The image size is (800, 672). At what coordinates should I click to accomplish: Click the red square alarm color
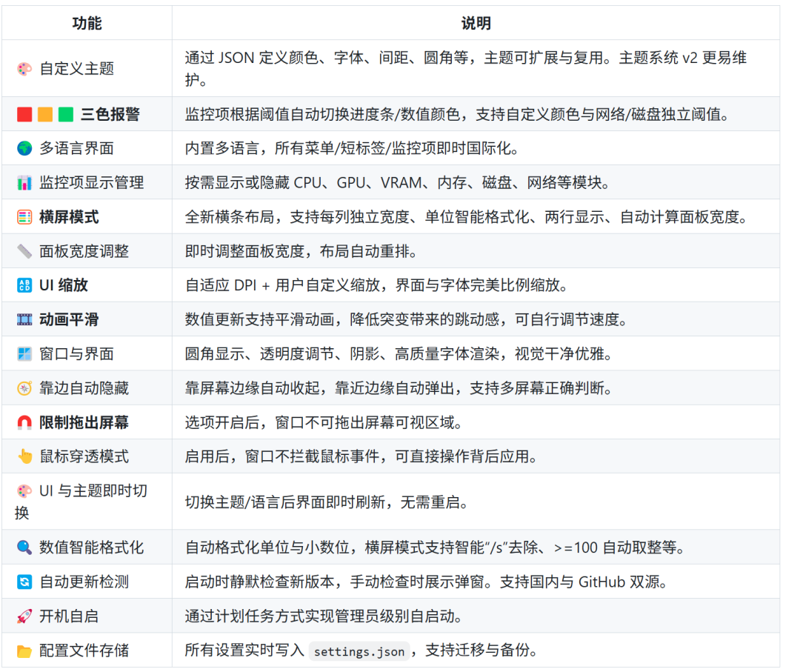(24, 115)
